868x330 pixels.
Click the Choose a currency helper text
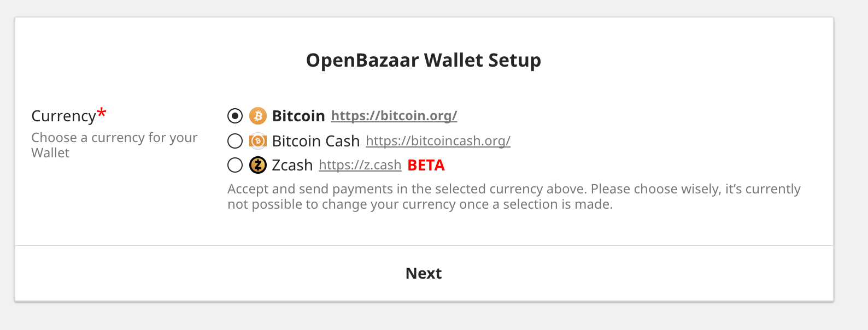coord(114,145)
